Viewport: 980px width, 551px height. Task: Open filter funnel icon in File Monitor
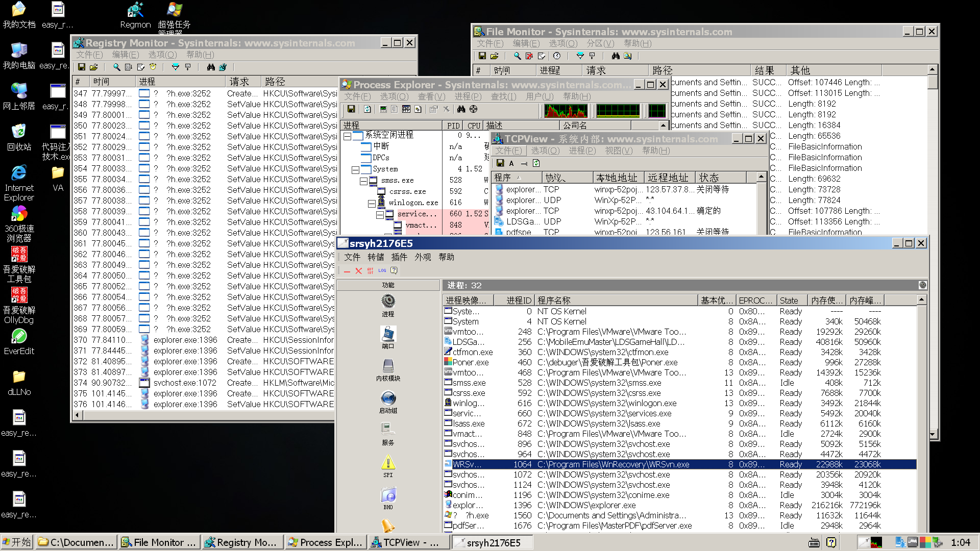580,56
